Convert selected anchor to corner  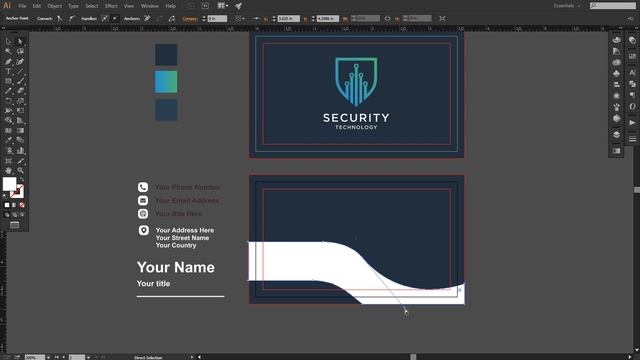pos(60,18)
